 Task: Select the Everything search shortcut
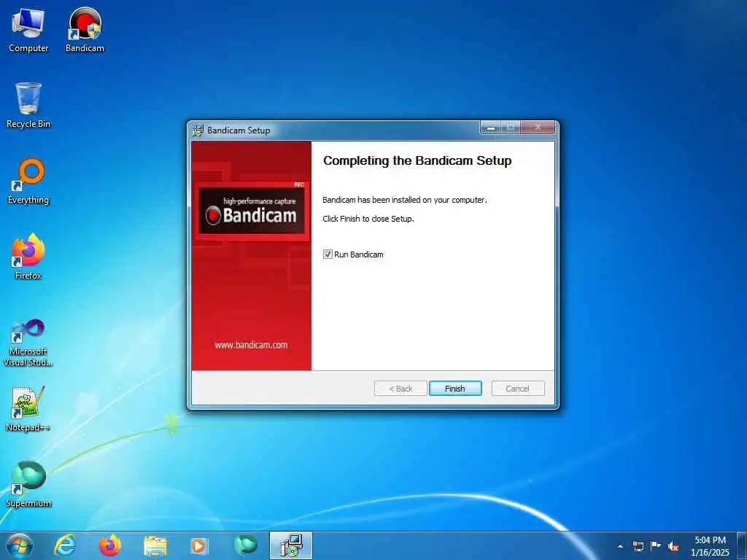[28, 182]
